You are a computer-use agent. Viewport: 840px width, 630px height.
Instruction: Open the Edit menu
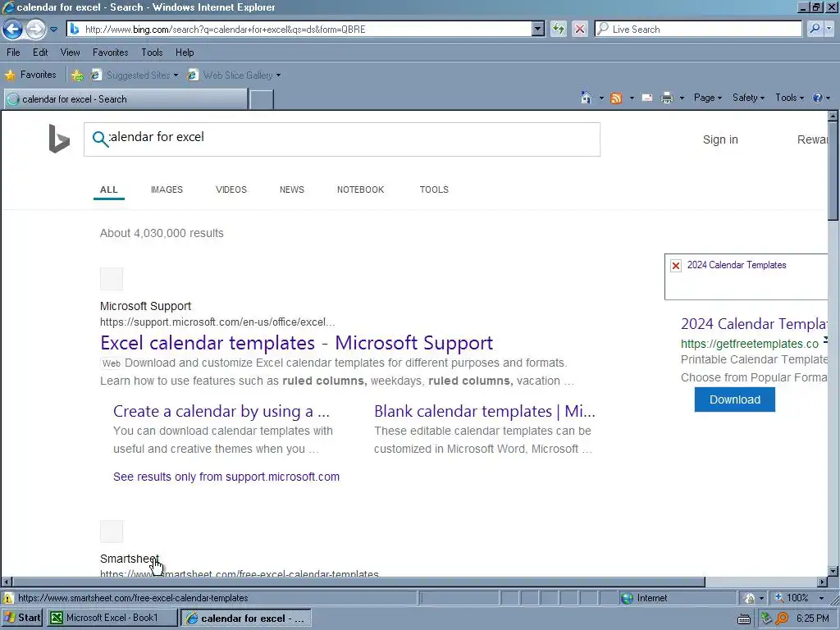40,52
